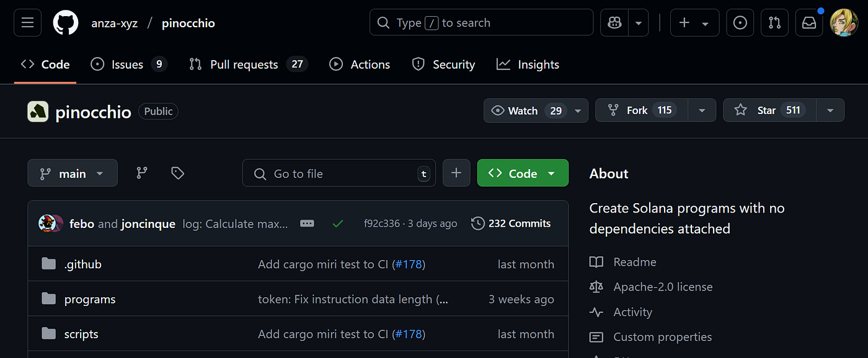Open the main branch selector
The image size is (868, 358).
(72, 173)
